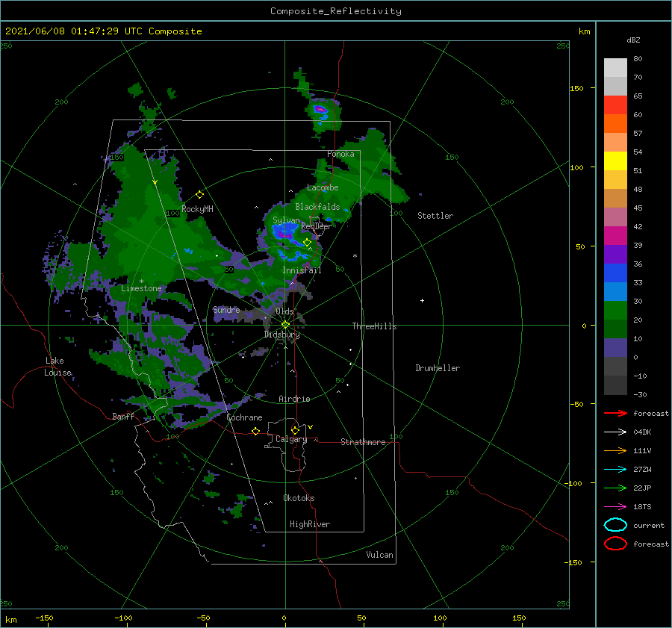The image size is (672, 628).
Task: Pick the bright red dBZ legend swatch
Action: click(x=615, y=105)
